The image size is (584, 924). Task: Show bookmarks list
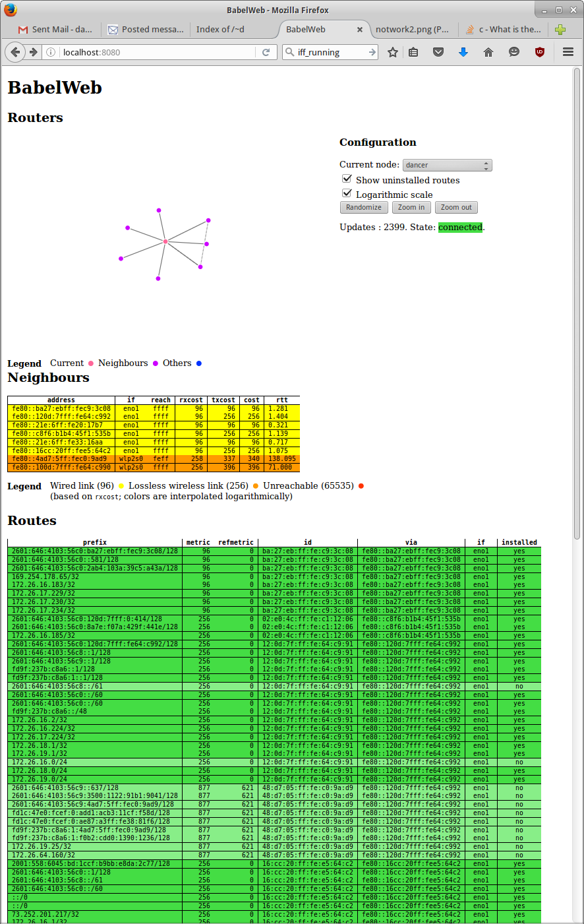point(413,52)
